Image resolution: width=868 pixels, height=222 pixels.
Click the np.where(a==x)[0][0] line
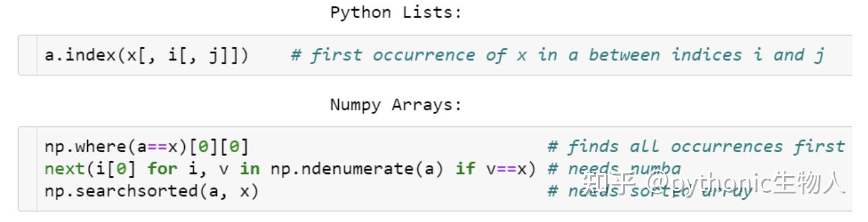click(146, 147)
